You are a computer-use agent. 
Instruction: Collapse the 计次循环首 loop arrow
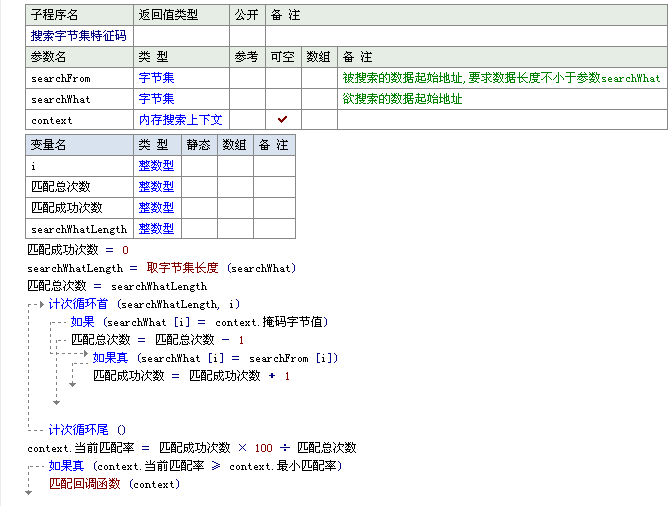(42, 305)
